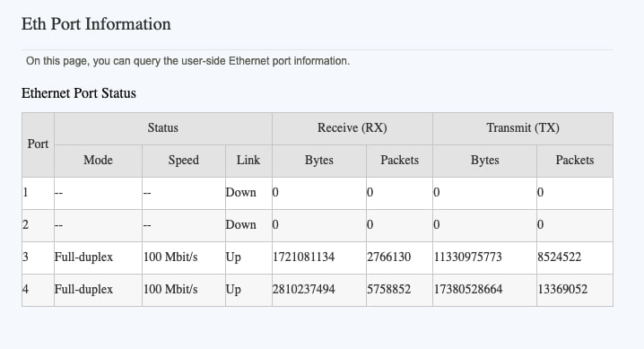Image resolution: width=644 pixels, height=349 pixels.
Task: Select the Mode column header
Action: 98,160
